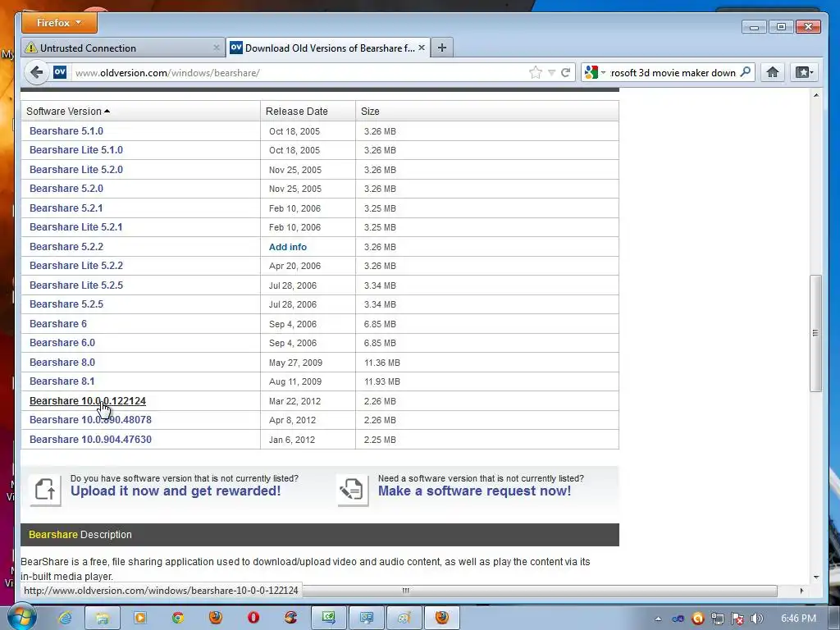The image size is (840, 630).
Task: Open the volume speaker tray icon
Action: 757,619
